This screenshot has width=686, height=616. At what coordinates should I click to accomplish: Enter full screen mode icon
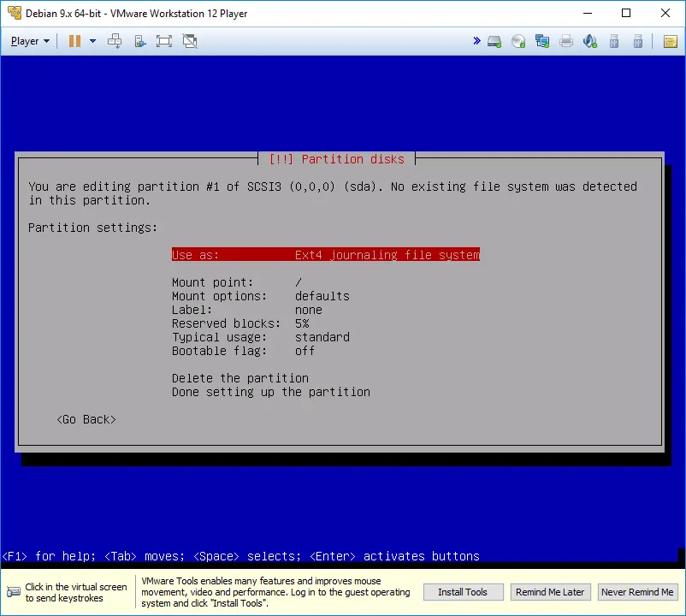164,41
